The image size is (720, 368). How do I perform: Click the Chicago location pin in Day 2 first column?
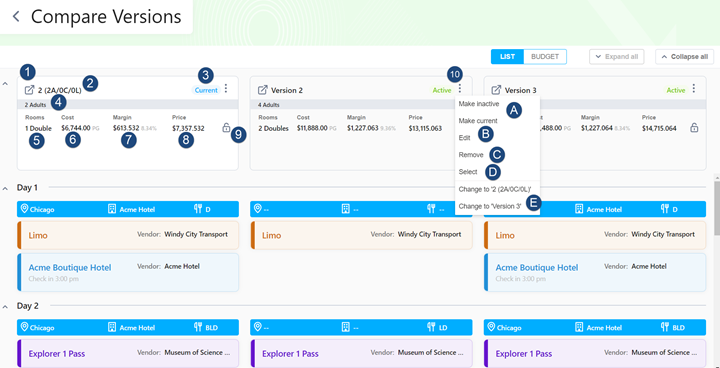[24, 327]
